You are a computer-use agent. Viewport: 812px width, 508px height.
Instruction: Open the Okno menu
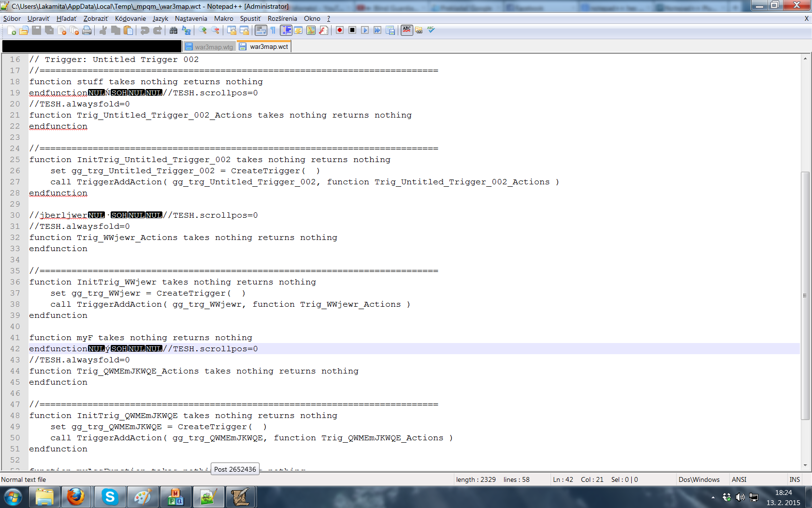tap(312, 18)
